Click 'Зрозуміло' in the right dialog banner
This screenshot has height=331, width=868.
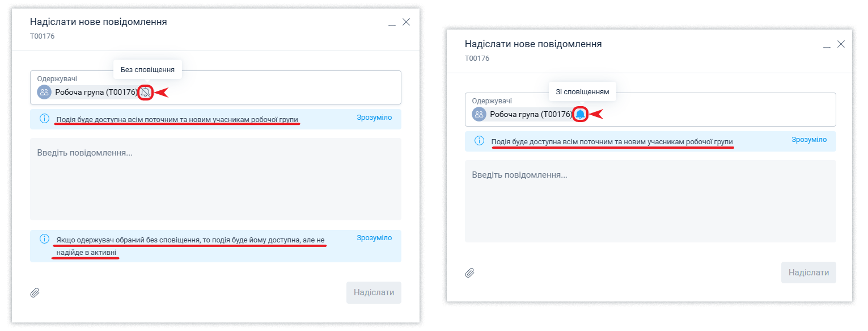[x=808, y=140]
